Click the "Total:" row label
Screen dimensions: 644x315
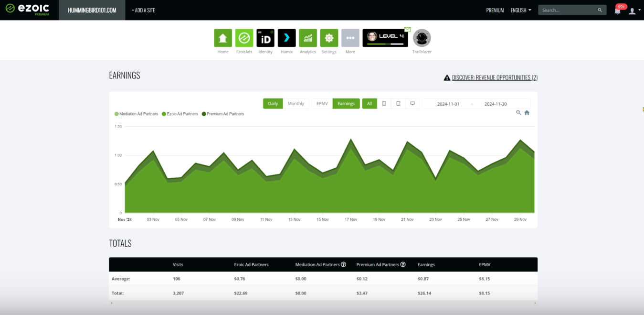point(117,293)
